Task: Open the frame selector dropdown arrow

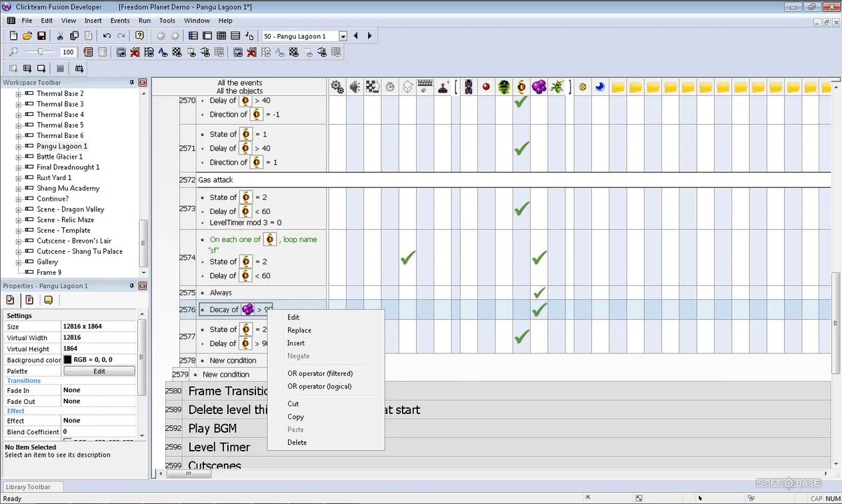Action: [343, 36]
